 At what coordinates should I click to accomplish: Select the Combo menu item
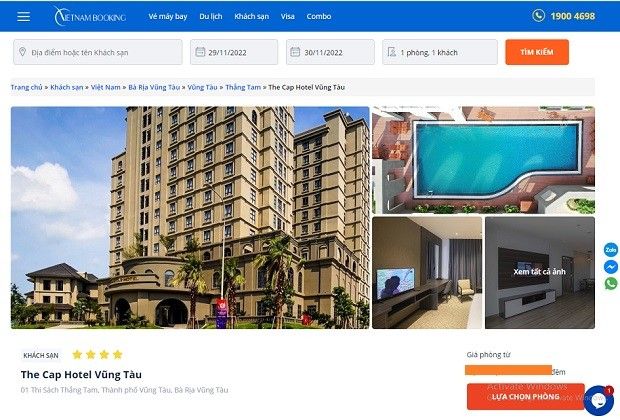point(319,16)
